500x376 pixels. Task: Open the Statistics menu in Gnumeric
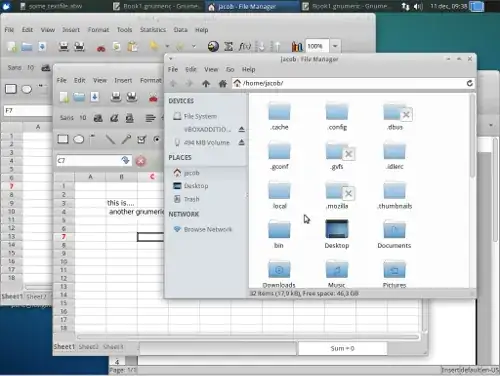tap(153, 30)
